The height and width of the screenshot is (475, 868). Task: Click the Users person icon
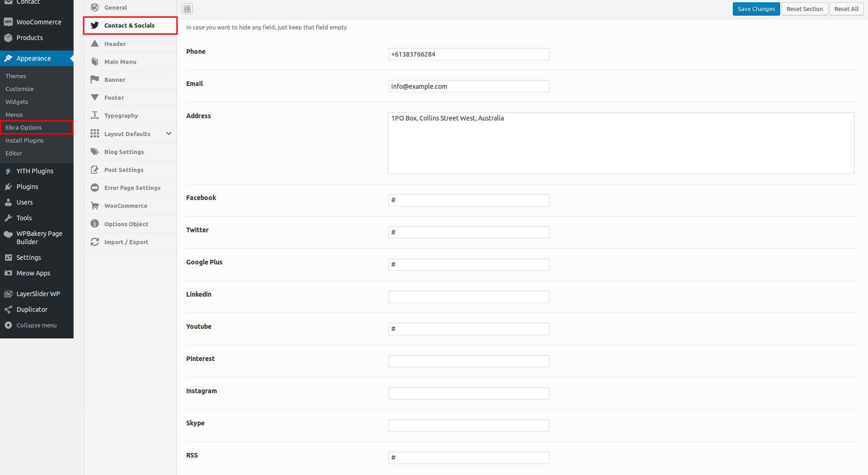tap(8, 202)
